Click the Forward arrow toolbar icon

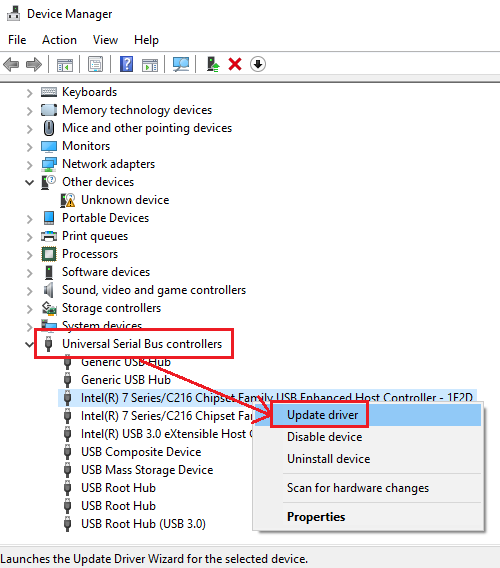click(34, 65)
